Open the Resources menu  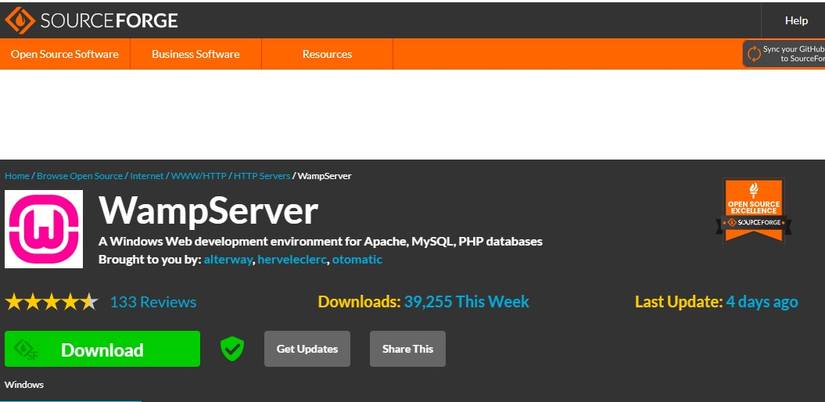coord(327,54)
